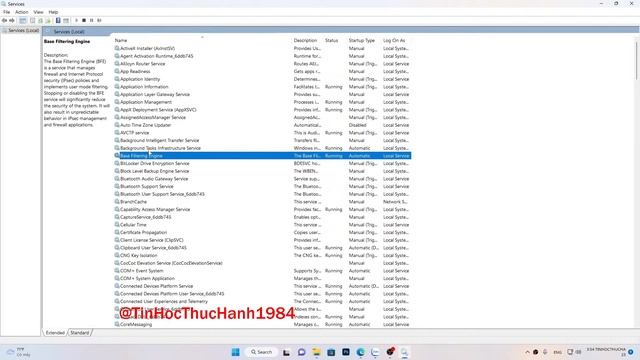Click the Refresh toolbar icon
The width and height of the screenshot is (640, 360).
tap(40, 20)
